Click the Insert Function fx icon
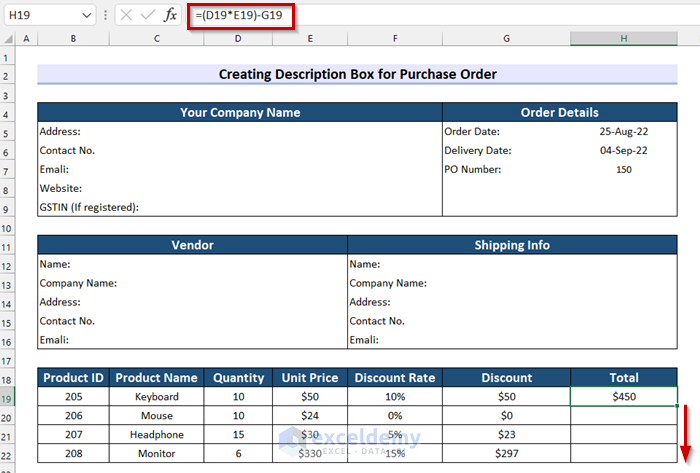Viewport: 700px width, 473px height. tap(170, 15)
